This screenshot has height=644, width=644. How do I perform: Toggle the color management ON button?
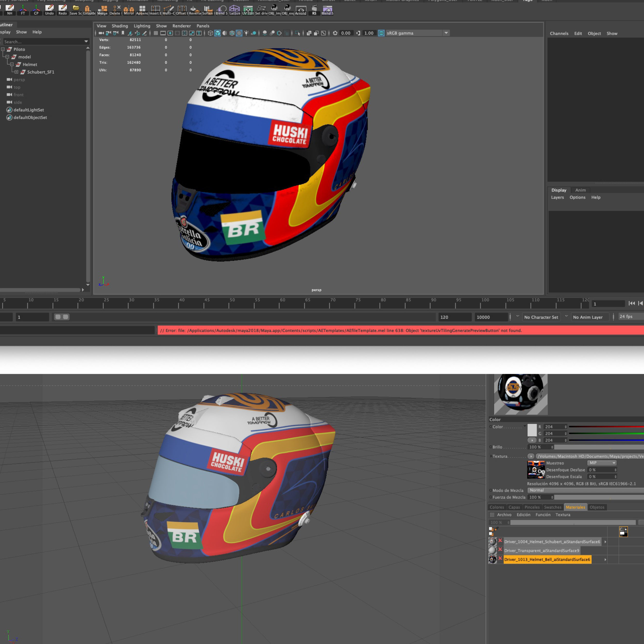381,33
